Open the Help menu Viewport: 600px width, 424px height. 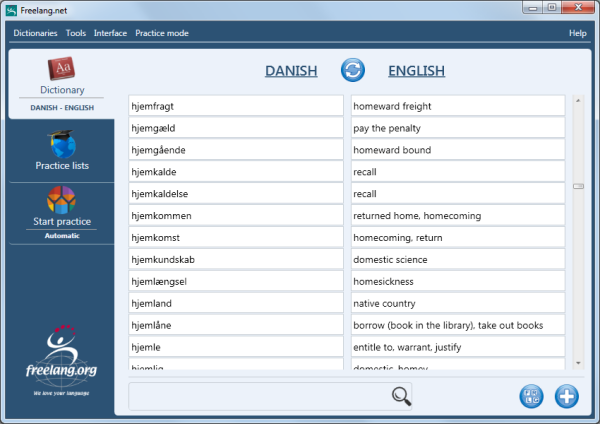click(x=577, y=33)
